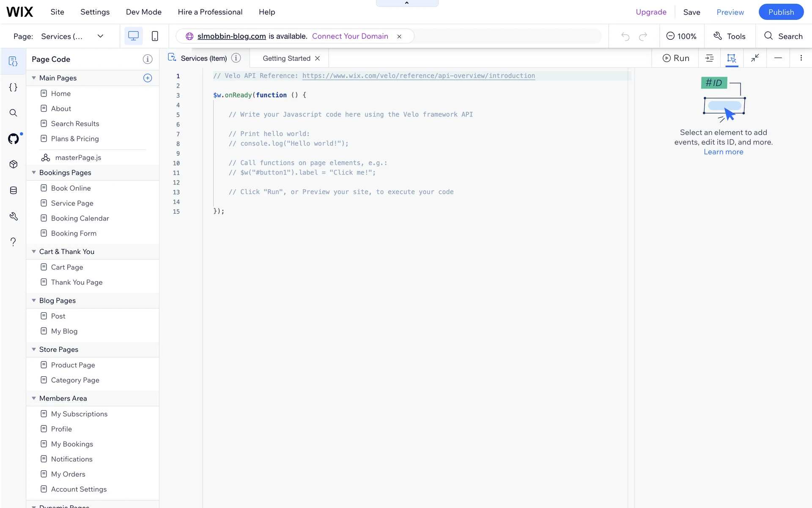Open masterPage.js file
Viewport: 812px width, 508px height.
78,157
